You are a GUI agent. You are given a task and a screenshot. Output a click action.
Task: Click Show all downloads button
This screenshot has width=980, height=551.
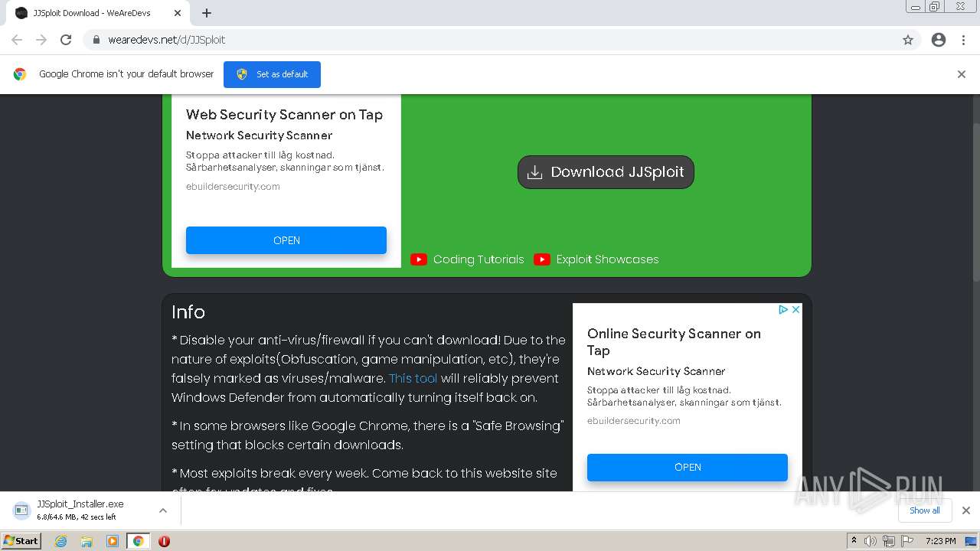[x=925, y=510]
